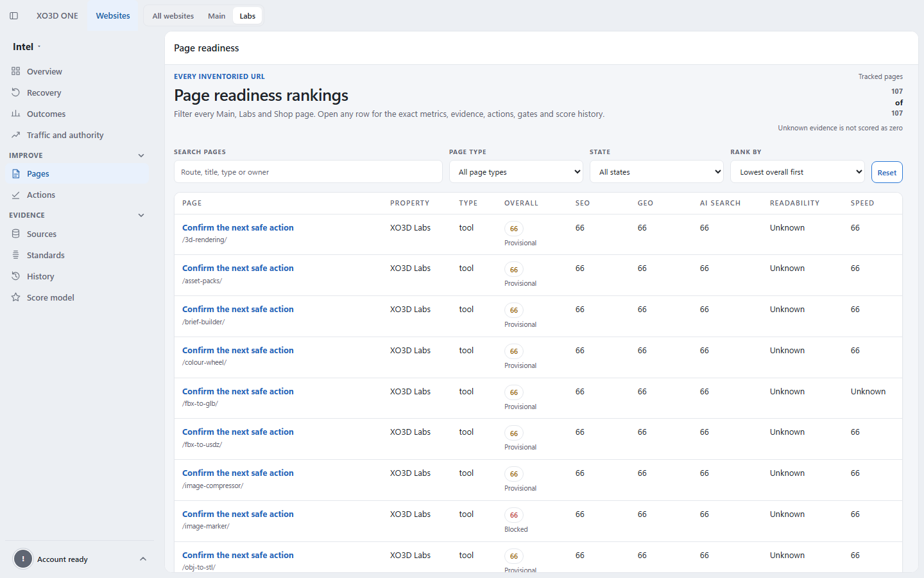Collapse the Evidence section
The height and width of the screenshot is (578, 924).
(141, 215)
